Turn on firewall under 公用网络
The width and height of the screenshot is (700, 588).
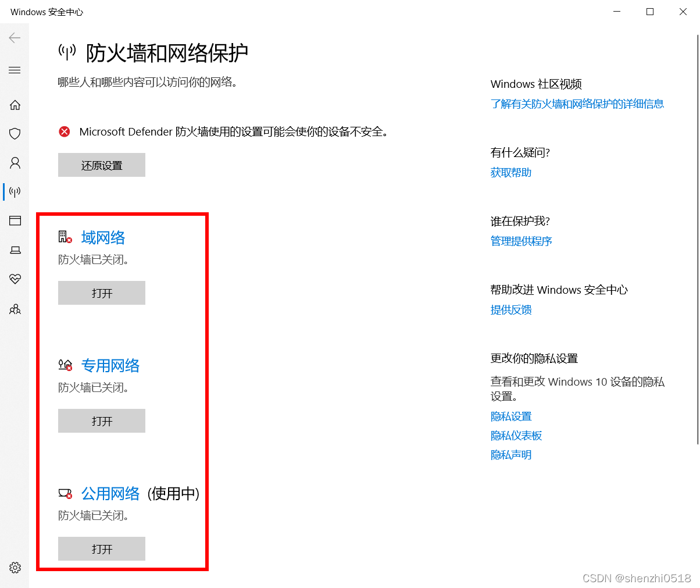click(102, 549)
